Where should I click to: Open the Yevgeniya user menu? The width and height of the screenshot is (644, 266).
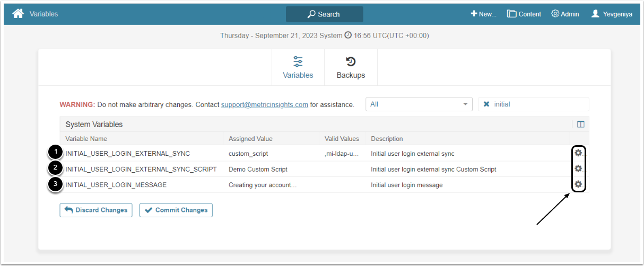612,14
